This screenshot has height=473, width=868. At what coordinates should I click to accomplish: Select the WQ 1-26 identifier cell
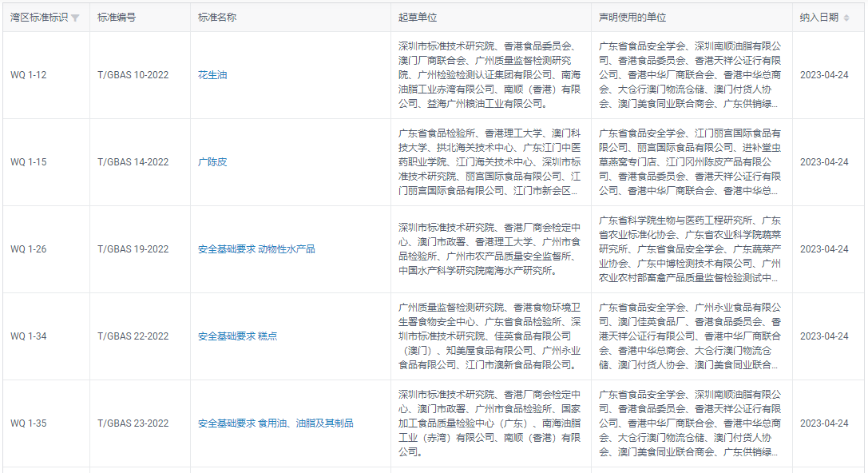[29, 249]
